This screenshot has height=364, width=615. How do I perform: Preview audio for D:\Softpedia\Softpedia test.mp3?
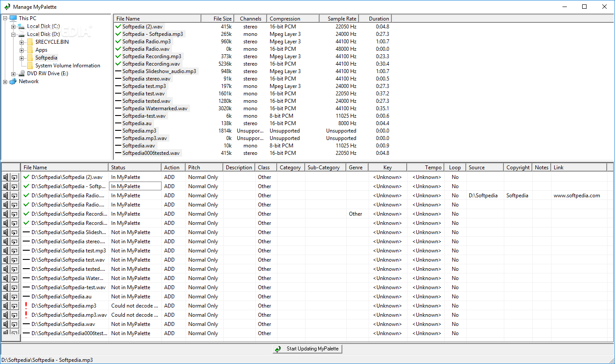click(x=6, y=251)
